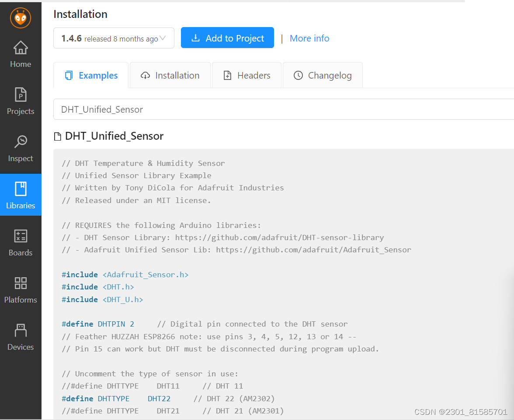This screenshot has width=514, height=420.
Task: Click 'Pin 15 can work' comment line
Action: (220, 349)
